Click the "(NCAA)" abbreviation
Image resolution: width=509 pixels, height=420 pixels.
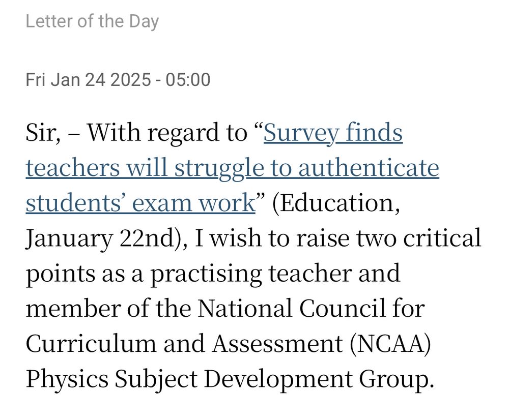coord(390,344)
